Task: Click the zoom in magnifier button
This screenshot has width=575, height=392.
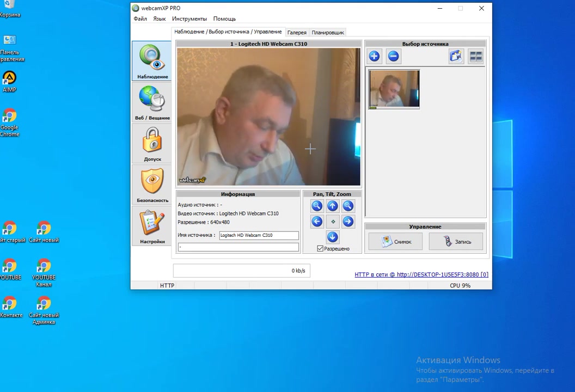Action: [x=348, y=206]
